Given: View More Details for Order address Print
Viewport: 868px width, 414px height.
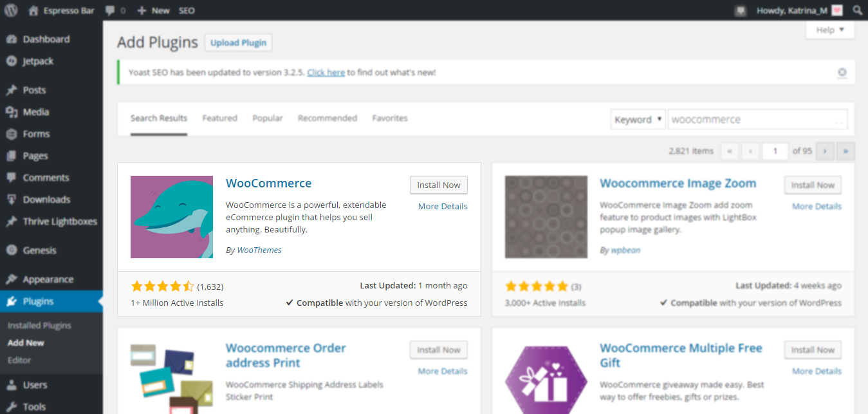Looking at the screenshot, I should (x=443, y=372).
